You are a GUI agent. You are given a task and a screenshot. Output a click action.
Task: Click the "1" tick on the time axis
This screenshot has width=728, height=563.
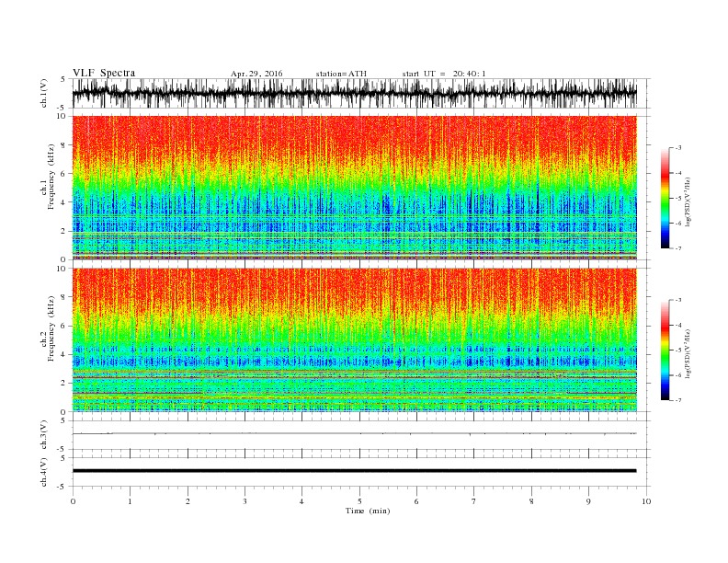pyautogui.click(x=130, y=501)
